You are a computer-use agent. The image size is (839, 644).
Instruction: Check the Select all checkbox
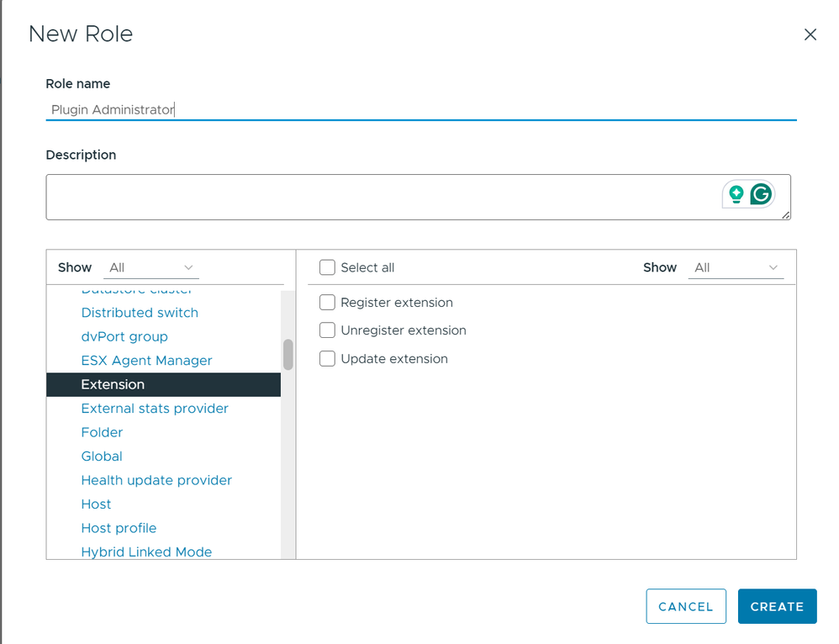pyautogui.click(x=328, y=267)
